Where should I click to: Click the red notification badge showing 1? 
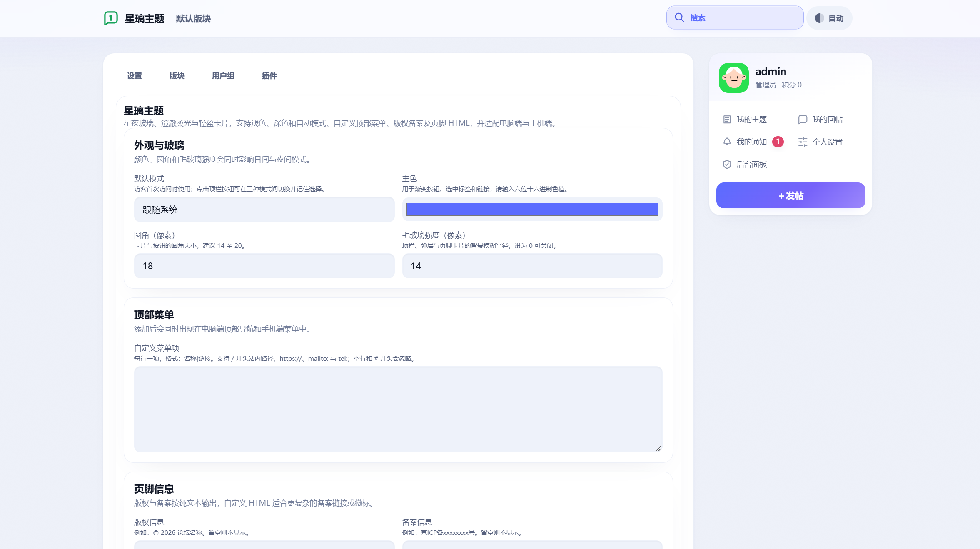pyautogui.click(x=778, y=142)
